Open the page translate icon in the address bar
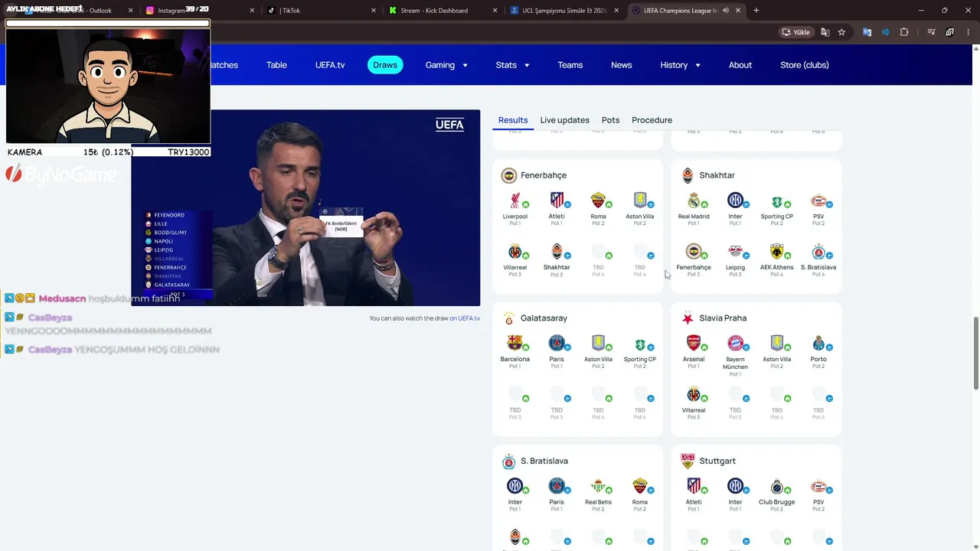This screenshot has width=980, height=551. tap(825, 32)
